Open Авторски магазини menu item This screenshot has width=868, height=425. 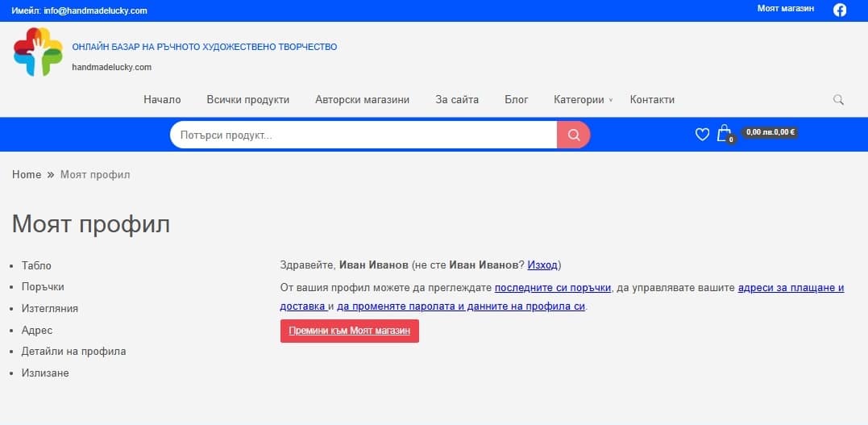tap(362, 100)
